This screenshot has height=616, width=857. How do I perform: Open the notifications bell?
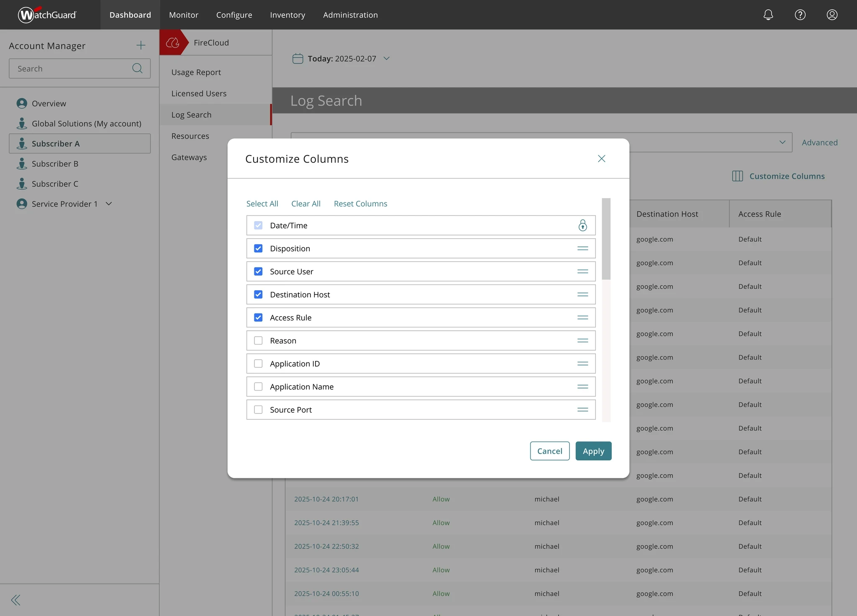pos(768,15)
